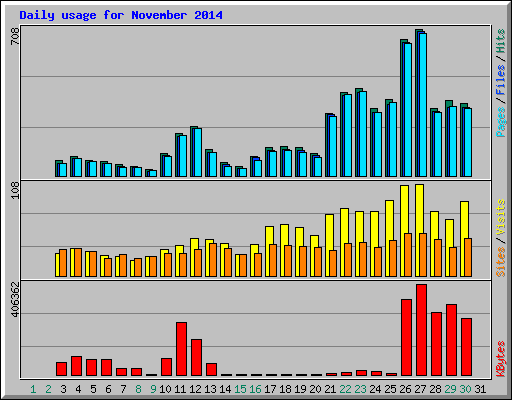Select the day 4 red KBytes bar
Screen dimensions: 512x400
point(76,366)
